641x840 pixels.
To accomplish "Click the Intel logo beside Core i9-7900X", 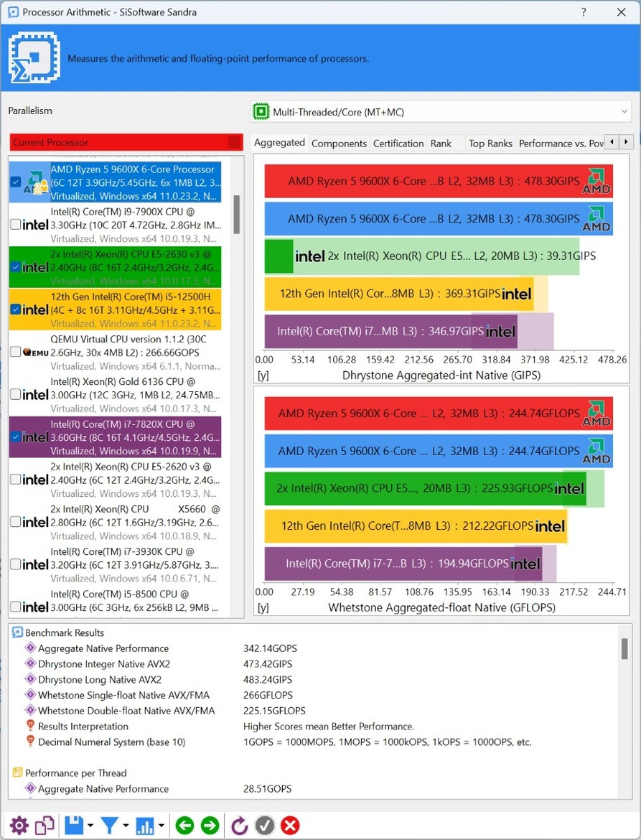I will click(x=36, y=225).
